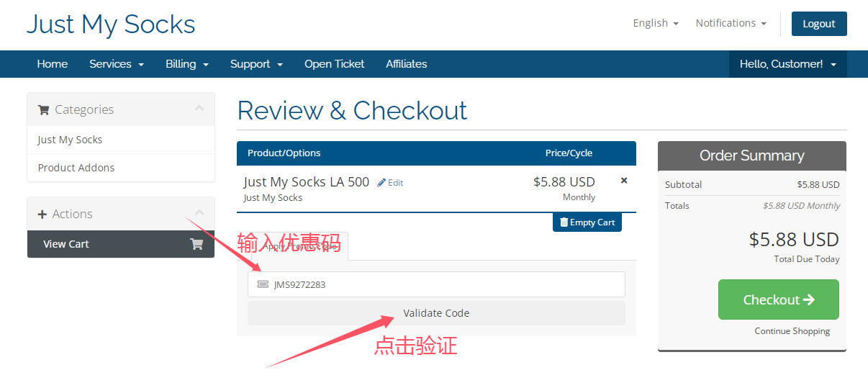Open the English language dropdown
This screenshot has height=383, width=868.
click(x=656, y=23)
